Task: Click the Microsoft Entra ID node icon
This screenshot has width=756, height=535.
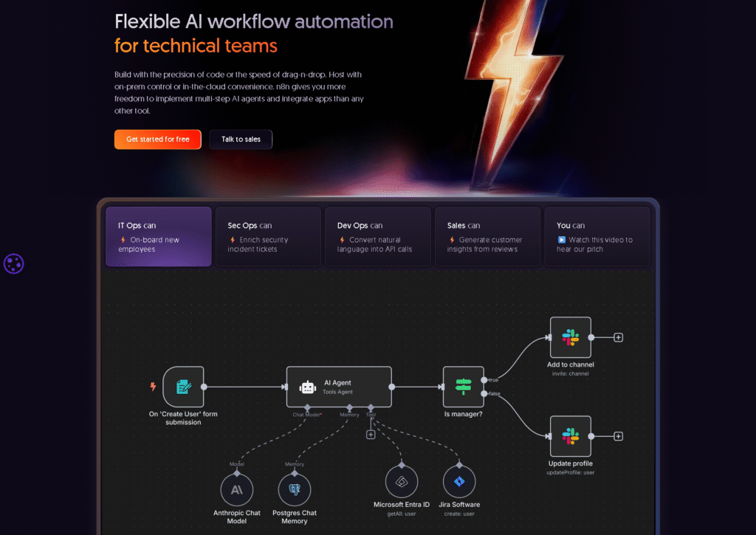Action: [401, 481]
